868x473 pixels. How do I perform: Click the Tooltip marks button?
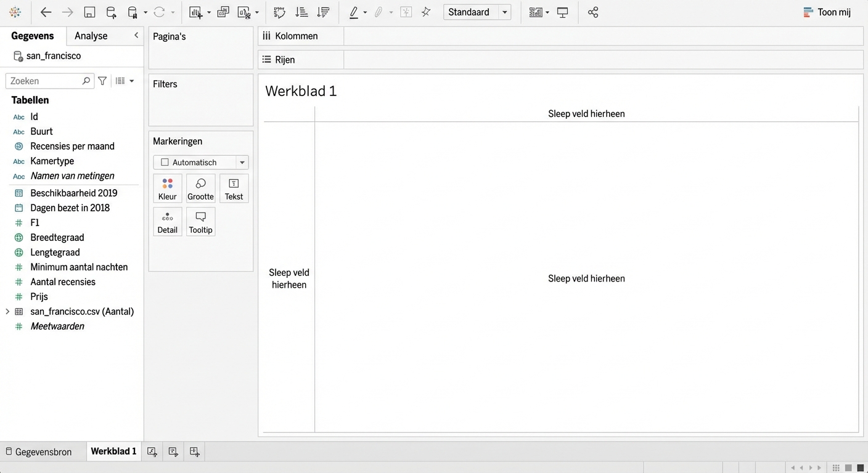tap(200, 222)
